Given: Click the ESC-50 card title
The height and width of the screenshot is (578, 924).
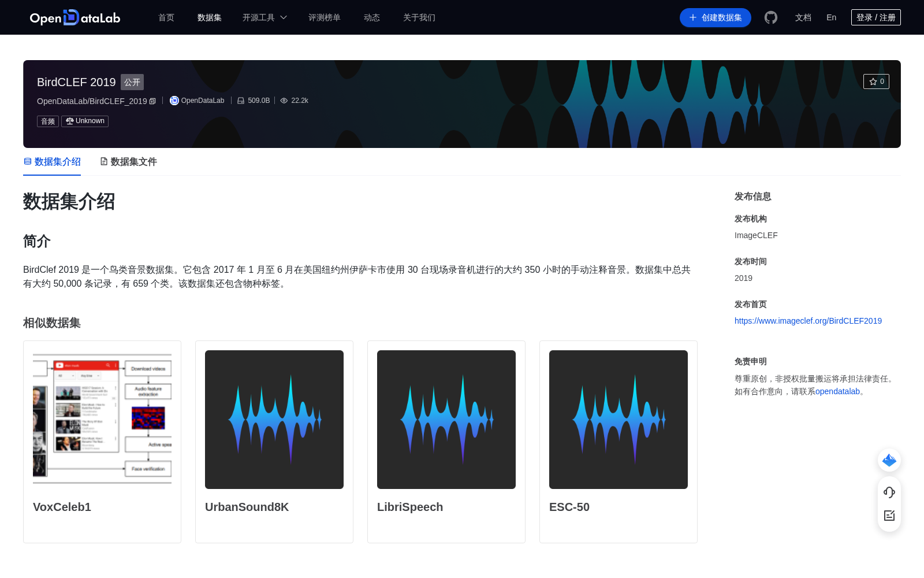Looking at the screenshot, I should (x=569, y=507).
